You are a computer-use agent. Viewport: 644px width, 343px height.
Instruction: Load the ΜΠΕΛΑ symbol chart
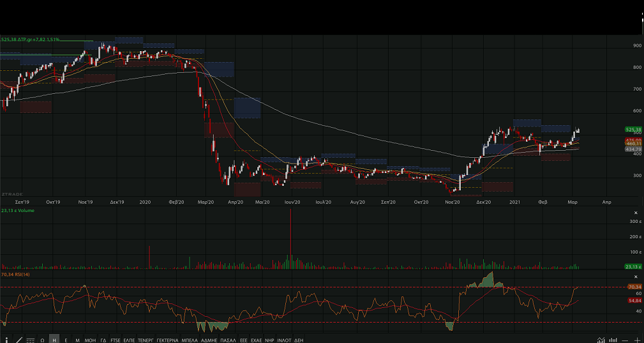[190, 340]
